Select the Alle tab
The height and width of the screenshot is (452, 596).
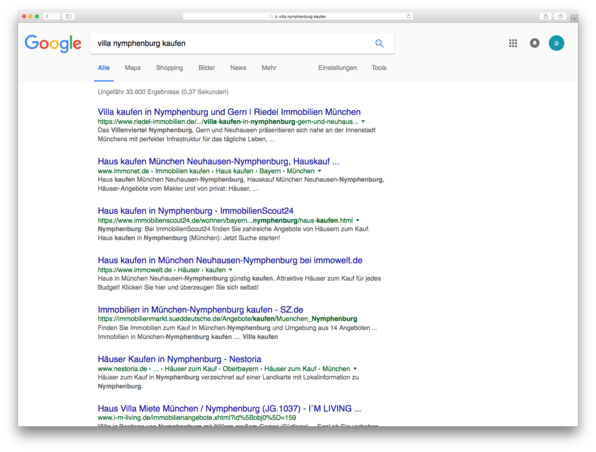pos(104,68)
